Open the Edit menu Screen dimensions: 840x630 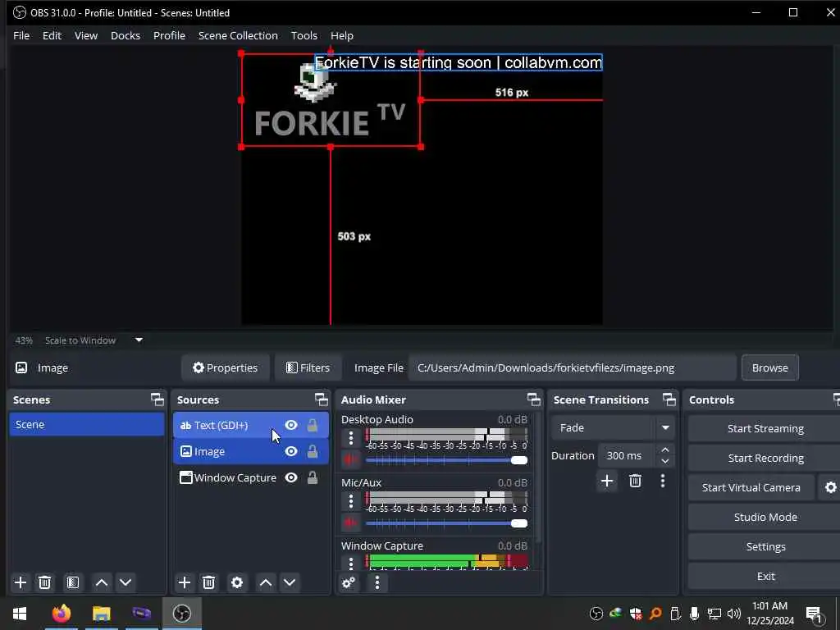pyautogui.click(x=52, y=35)
